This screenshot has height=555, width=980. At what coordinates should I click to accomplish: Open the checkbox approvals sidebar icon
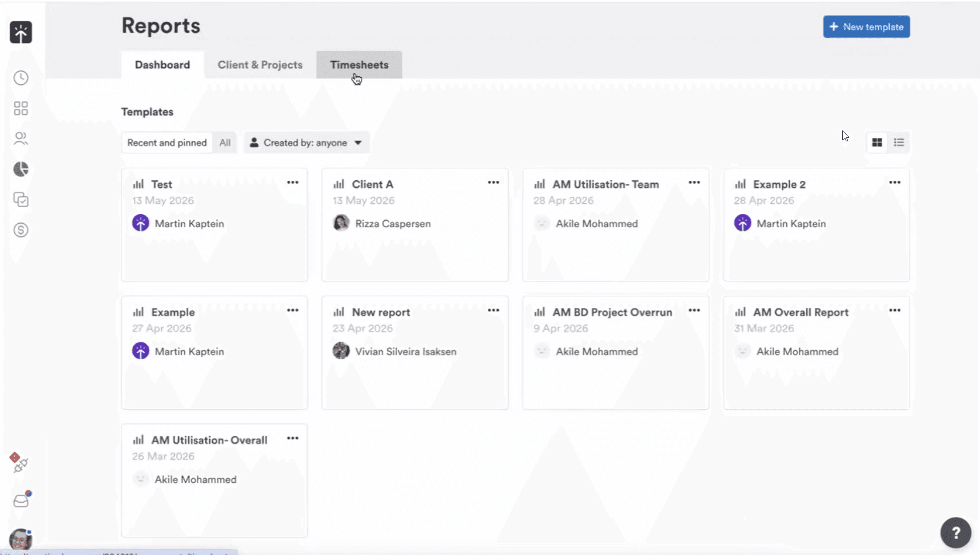pyautogui.click(x=21, y=200)
